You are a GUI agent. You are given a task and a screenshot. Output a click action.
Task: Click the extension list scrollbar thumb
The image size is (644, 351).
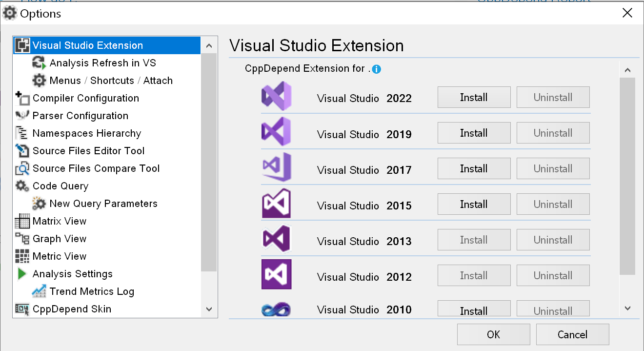pyautogui.click(x=627, y=176)
